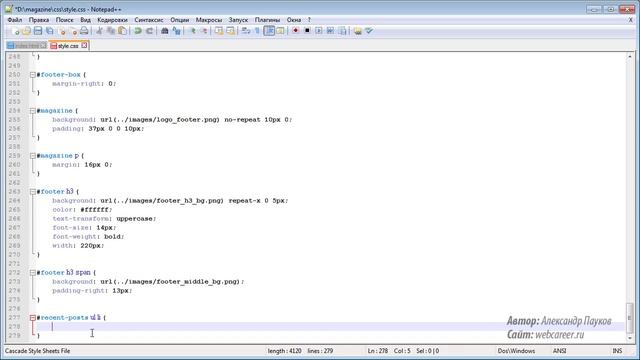This screenshot has width=640, height=360.
Task: Open the Опции menu
Action: [180, 20]
